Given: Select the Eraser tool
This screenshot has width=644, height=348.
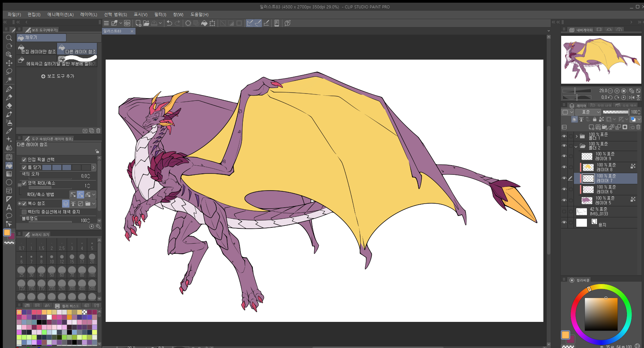Looking at the screenshot, I should click(9, 106).
